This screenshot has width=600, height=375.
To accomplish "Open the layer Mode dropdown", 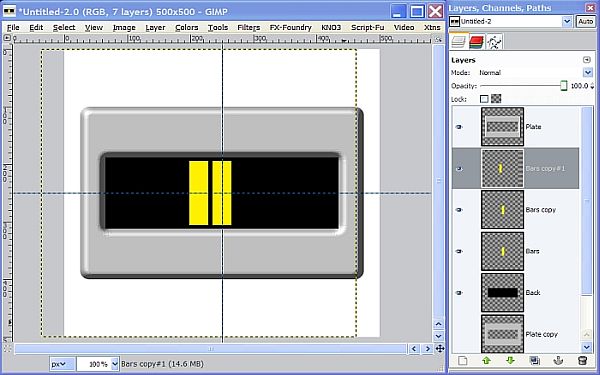I will pyautogui.click(x=587, y=72).
